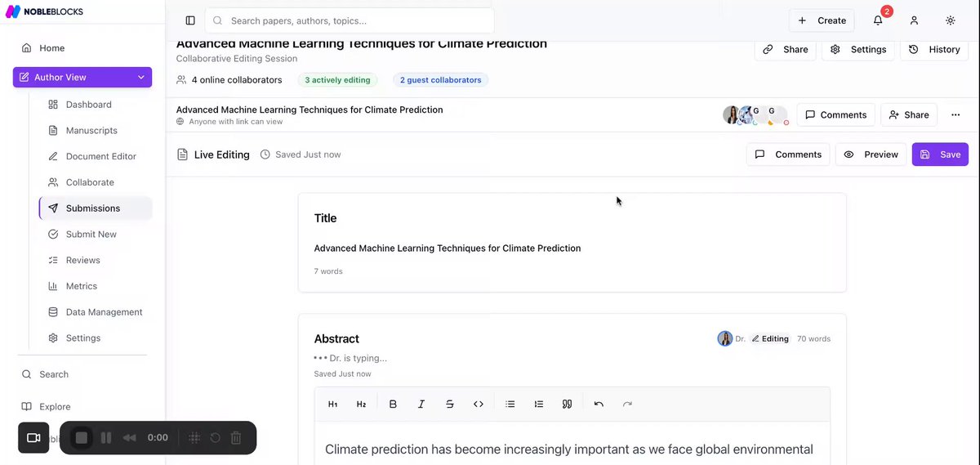Open the History button

point(934,49)
